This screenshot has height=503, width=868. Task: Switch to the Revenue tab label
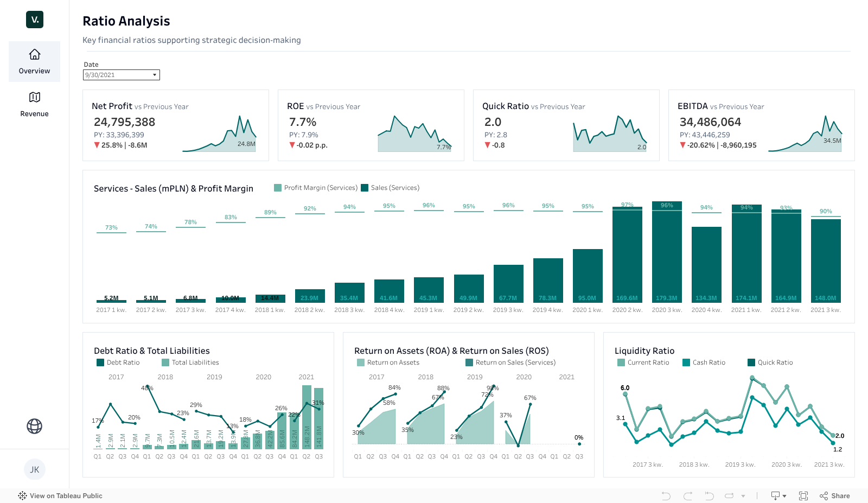(x=34, y=114)
